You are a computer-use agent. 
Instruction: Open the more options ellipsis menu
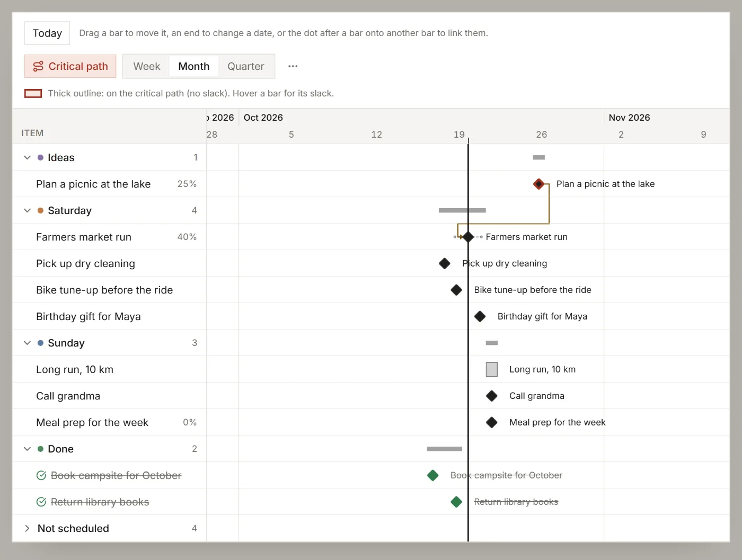(293, 66)
